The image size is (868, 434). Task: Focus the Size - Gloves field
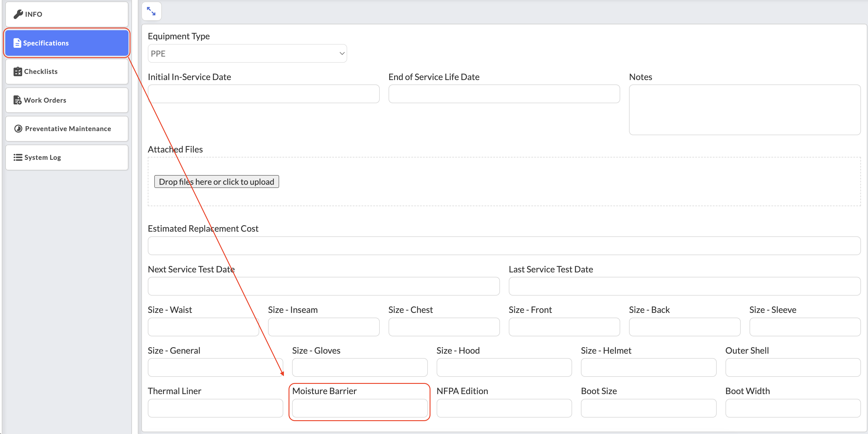[x=360, y=367]
